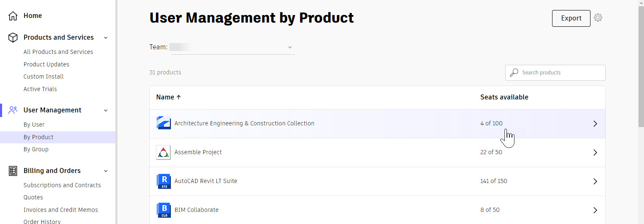Click the Assemble Project product icon
This screenshot has height=224, width=644.
click(163, 152)
